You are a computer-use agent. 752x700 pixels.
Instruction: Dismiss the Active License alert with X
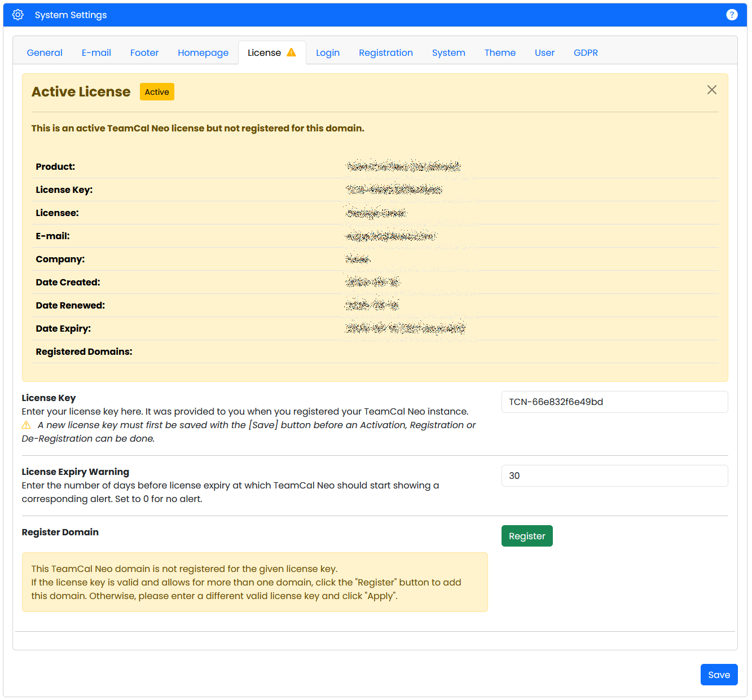click(711, 90)
